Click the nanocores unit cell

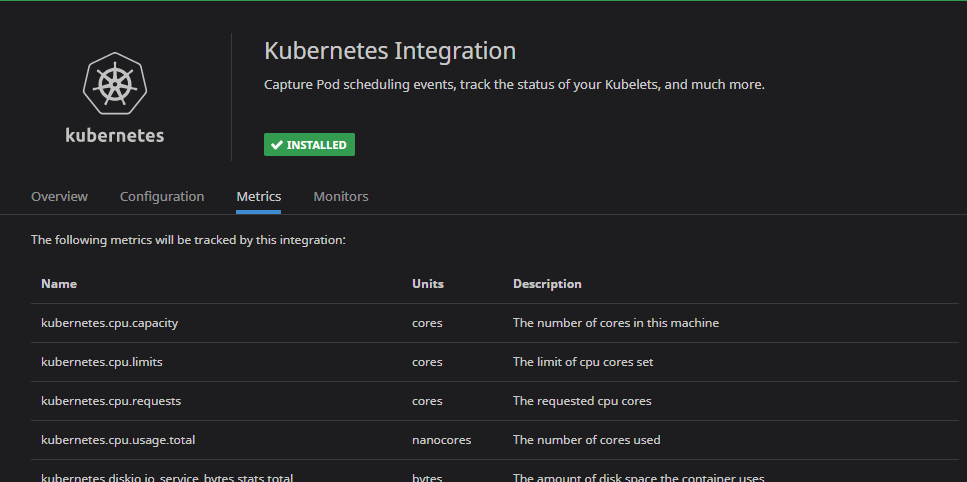tap(442, 440)
